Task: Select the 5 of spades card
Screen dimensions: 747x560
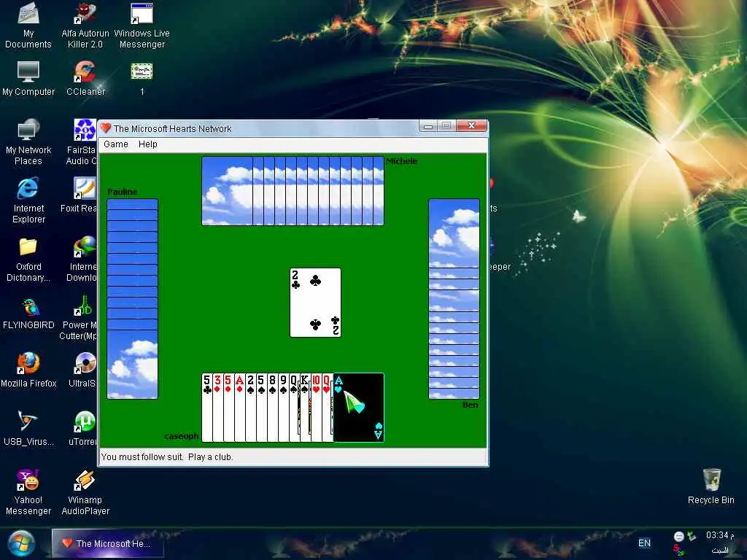Action: pos(262,408)
